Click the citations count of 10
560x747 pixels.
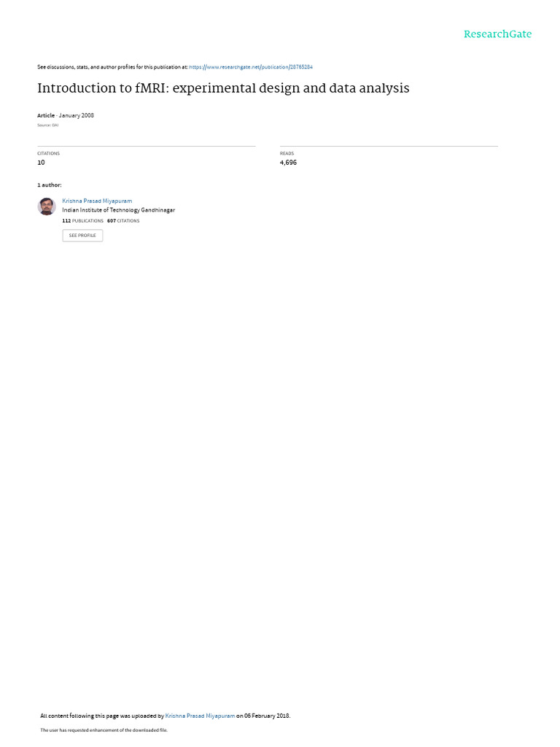click(x=41, y=163)
